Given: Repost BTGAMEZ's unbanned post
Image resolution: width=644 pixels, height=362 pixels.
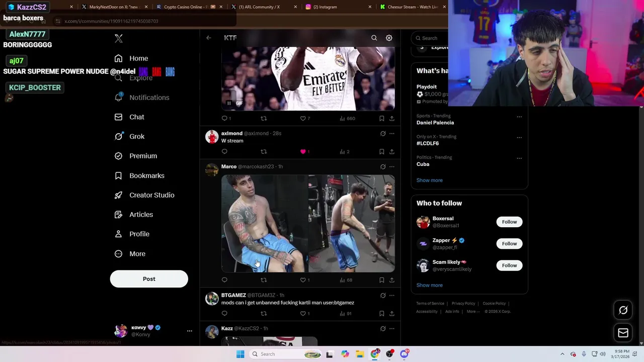Looking at the screenshot, I should point(264,314).
